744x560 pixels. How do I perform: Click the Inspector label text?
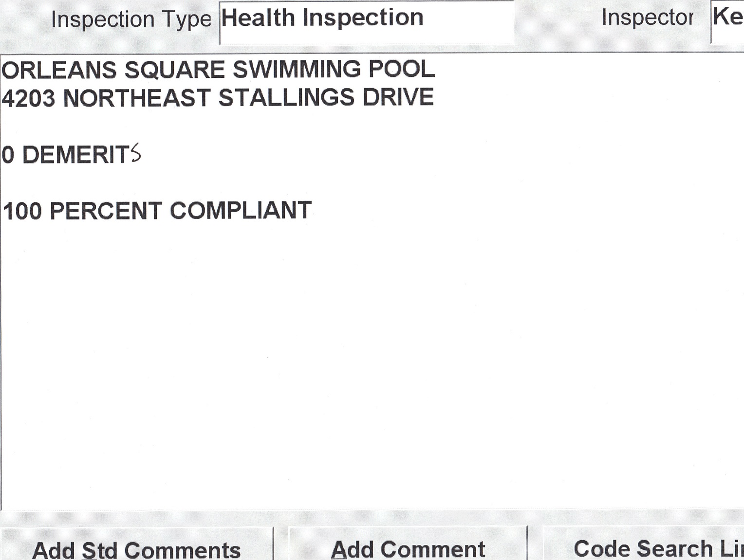(647, 18)
